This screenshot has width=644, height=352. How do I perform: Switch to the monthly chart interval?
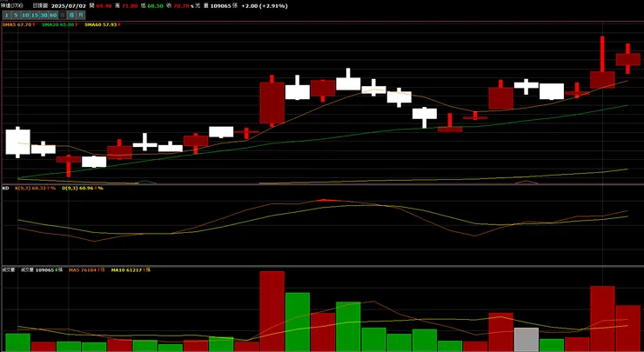(80, 15)
